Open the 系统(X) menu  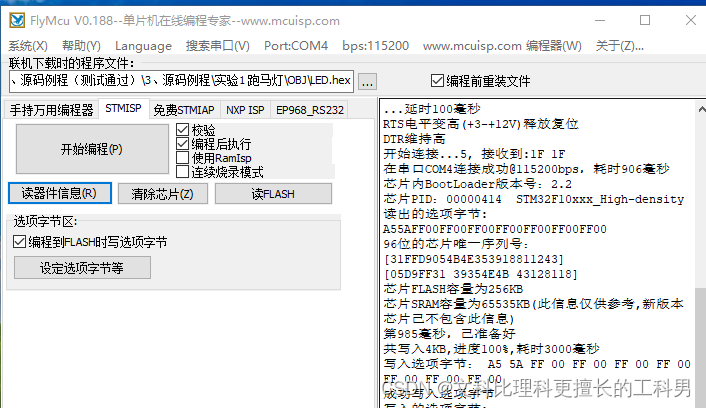point(28,45)
